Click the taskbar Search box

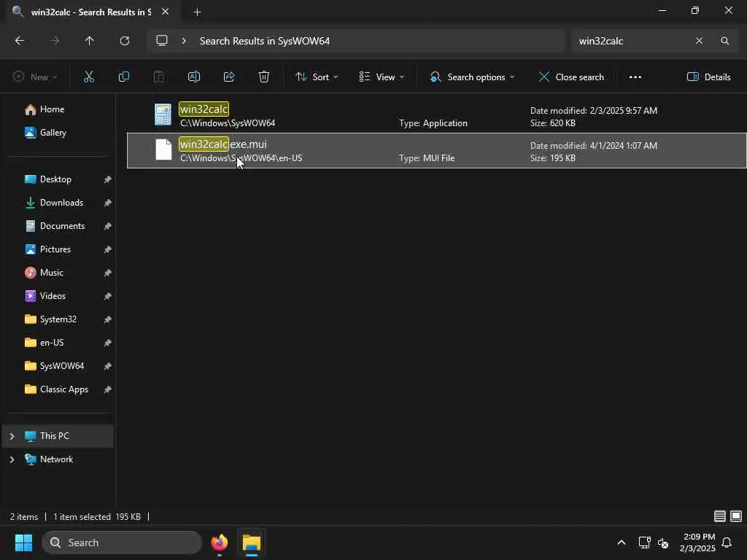click(122, 542)
